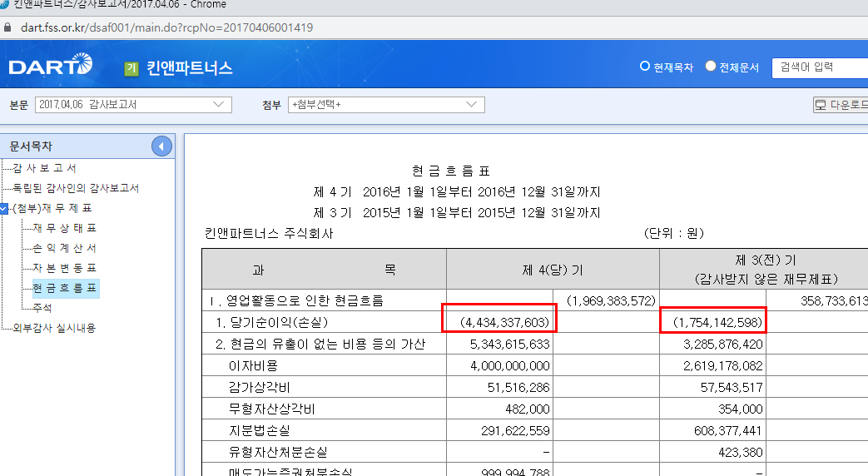Click the 제 4(당) 기 column header
The height and width of the screenshot is (476, 868).
(553, 270)
